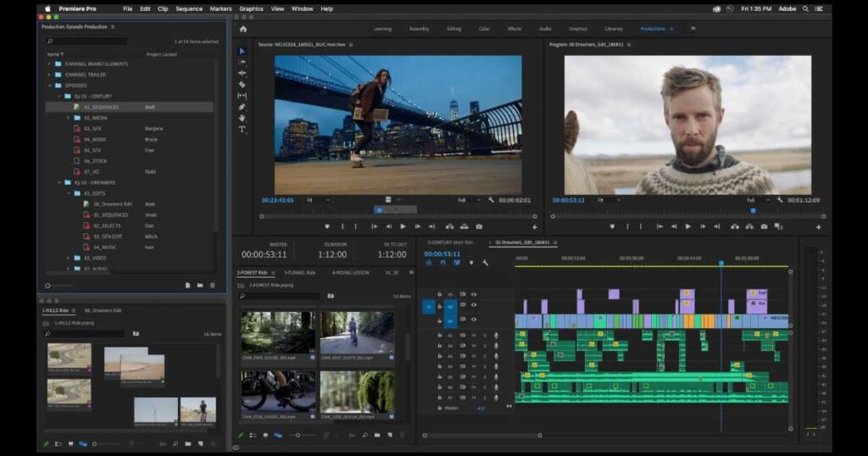Open the Clip menu
The height and width of the screenshot is (456, 868).
tap(163, 8)
